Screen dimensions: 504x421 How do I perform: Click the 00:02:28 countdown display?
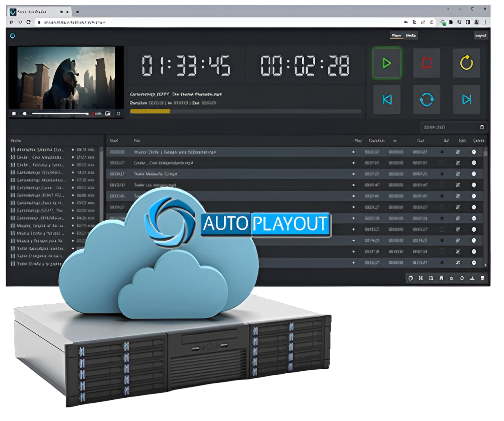[x=305, y=66]
